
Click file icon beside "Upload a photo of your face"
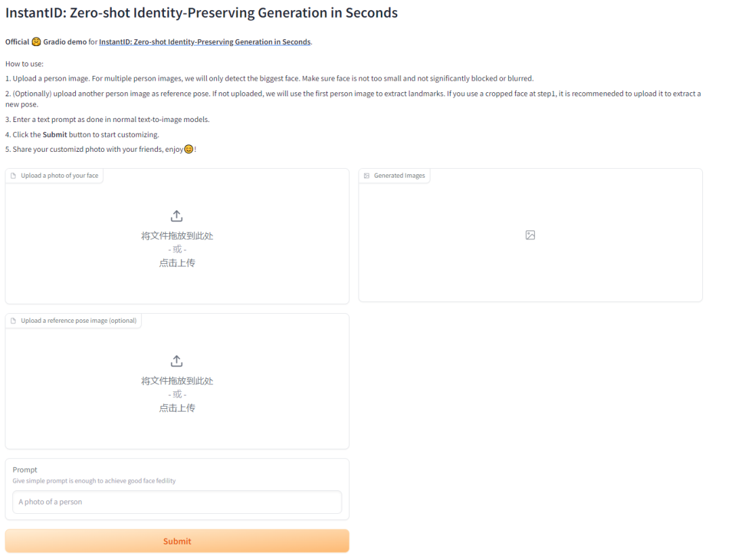click(x=14, y=176)
